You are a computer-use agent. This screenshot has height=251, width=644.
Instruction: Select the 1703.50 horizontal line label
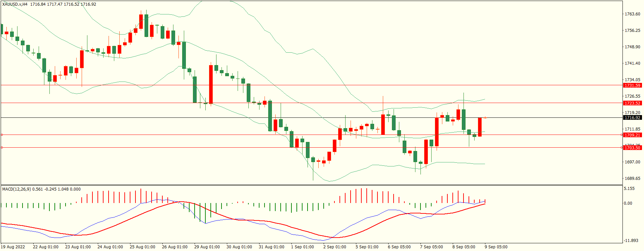(x=632, y=148)
